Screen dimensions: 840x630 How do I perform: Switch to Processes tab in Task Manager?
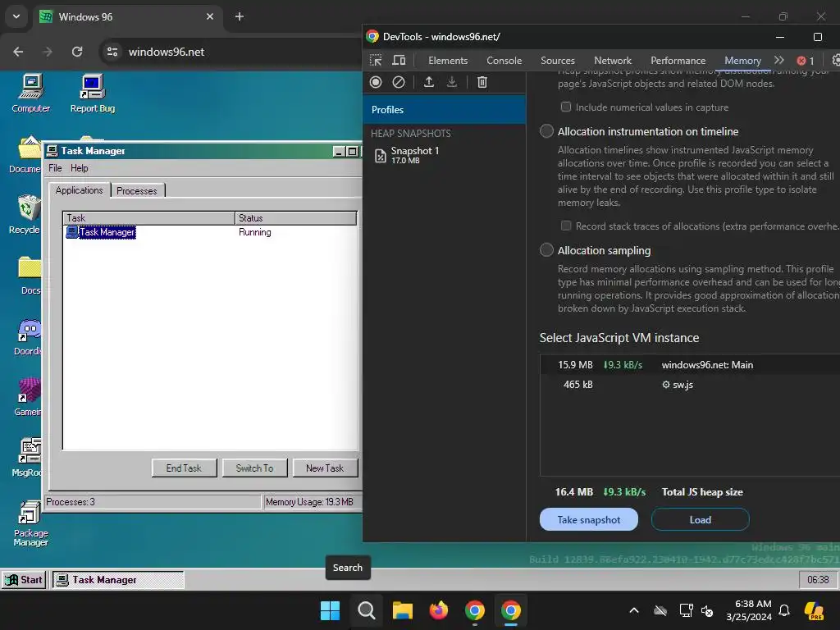pos(137,191)
